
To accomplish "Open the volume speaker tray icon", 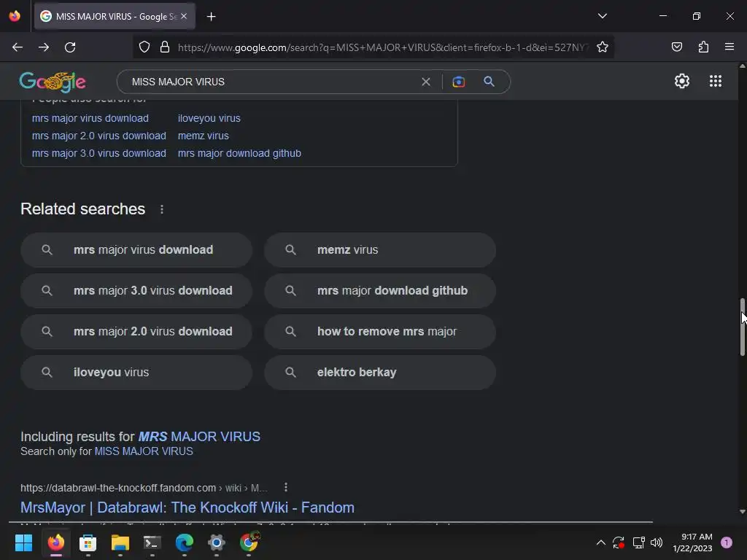I will pyautogui.click(x=657, y=542).
